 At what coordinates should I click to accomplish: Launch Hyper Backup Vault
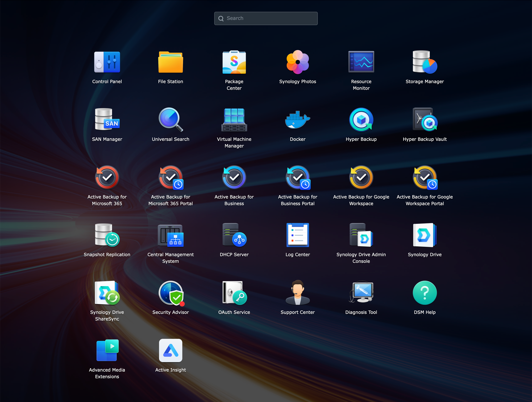click(x=425, y=120)
